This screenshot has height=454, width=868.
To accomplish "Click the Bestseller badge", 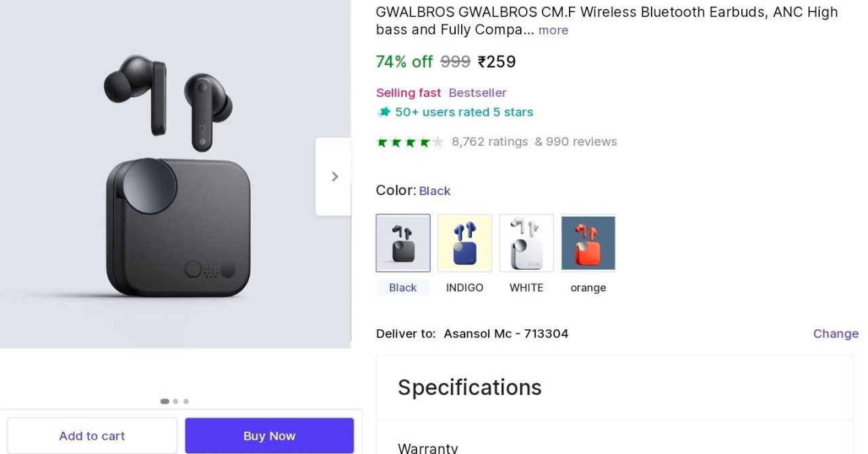I will pyautogui.click(x=477, y=92).
